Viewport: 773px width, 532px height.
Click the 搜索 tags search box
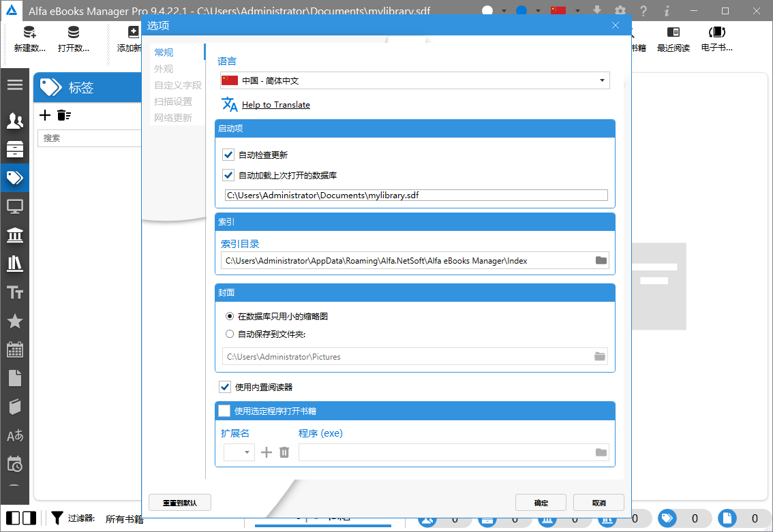pos(90,138)
